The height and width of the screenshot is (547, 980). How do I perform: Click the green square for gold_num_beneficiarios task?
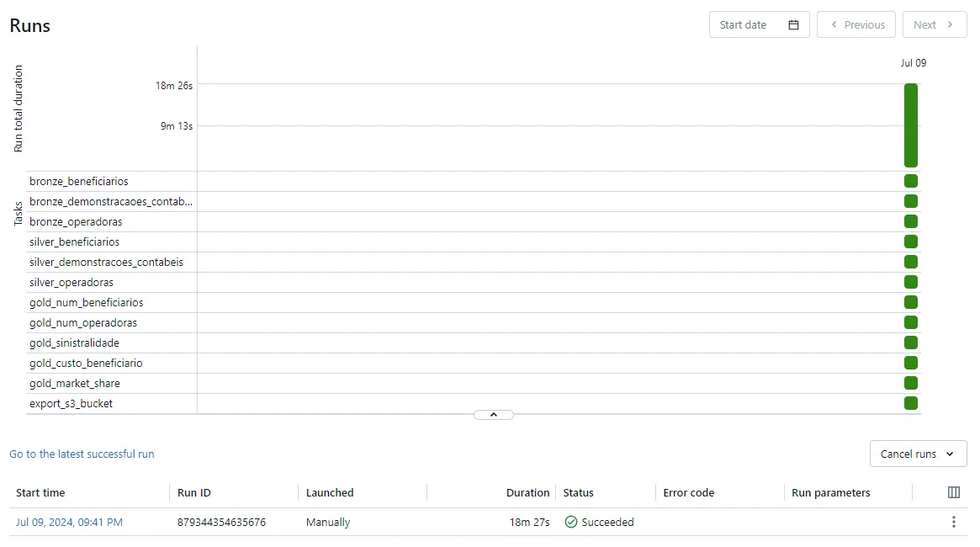coord(911,303)
